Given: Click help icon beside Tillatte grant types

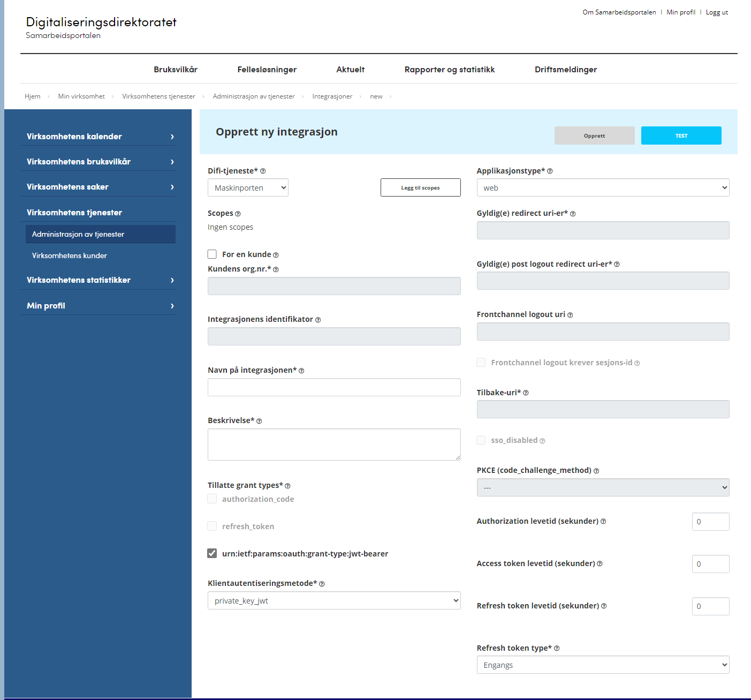Looking at the screenshot, I should (x=287, y=486).
